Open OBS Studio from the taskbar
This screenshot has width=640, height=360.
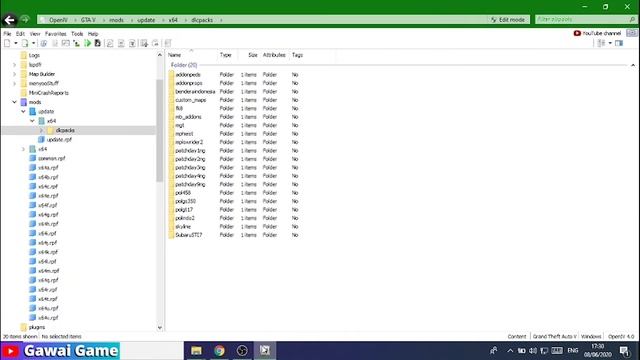[242, 351]
